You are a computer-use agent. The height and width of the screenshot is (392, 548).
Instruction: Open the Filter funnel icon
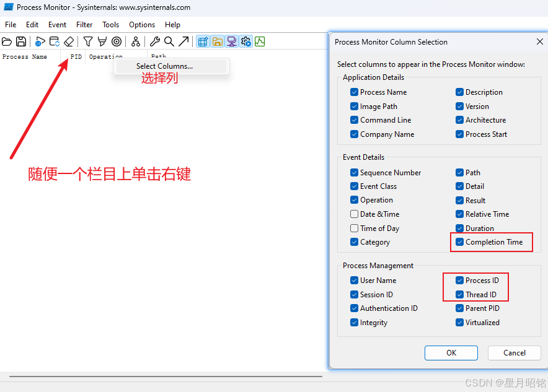pos(88,41)
